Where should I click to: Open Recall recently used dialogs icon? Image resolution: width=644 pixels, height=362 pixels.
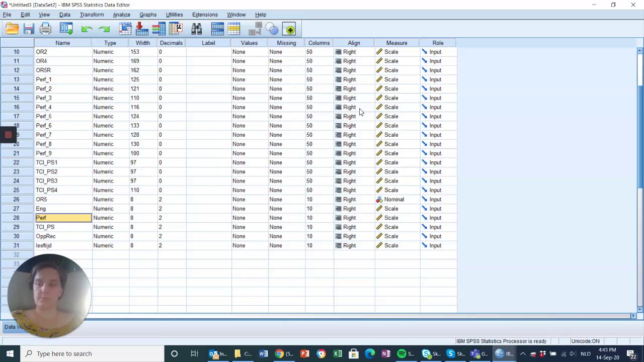[66, 29]
